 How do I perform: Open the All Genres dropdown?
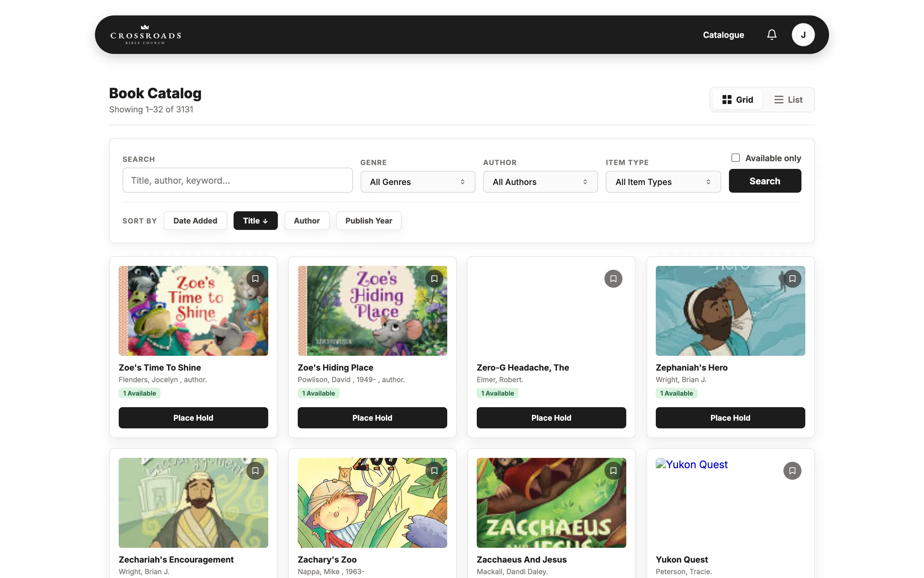coord(418,182)
